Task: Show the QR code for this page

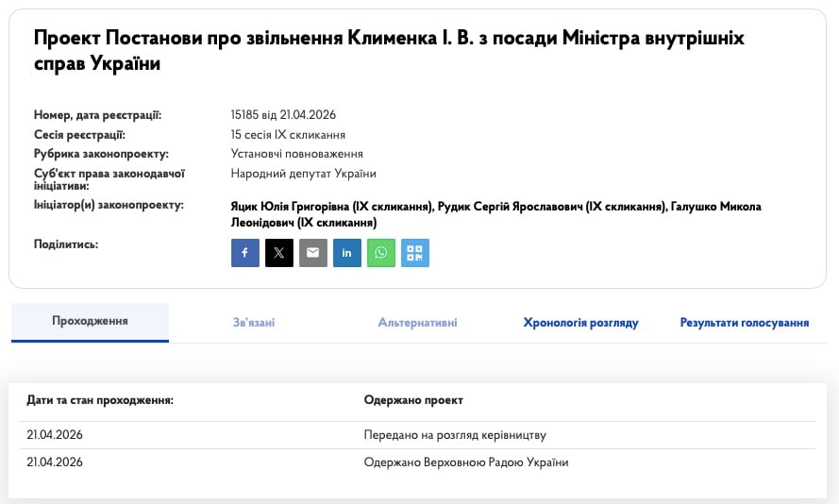Action: coord(415,253)
